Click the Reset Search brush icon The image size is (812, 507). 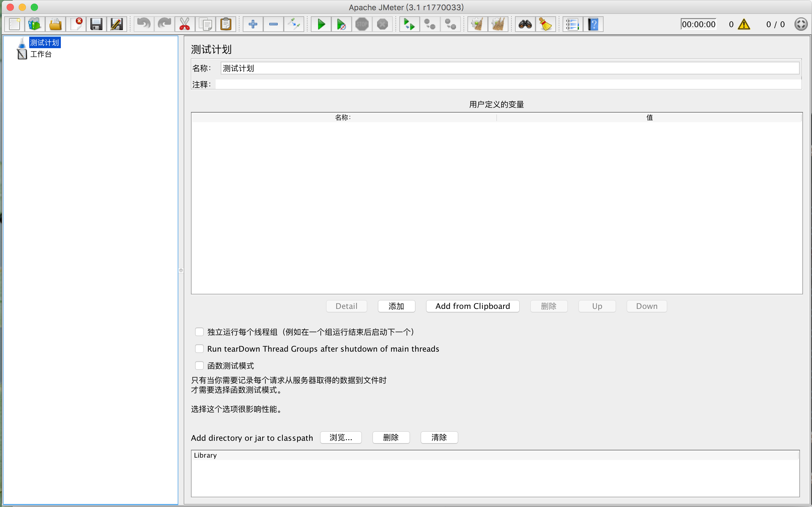(546, 24)
